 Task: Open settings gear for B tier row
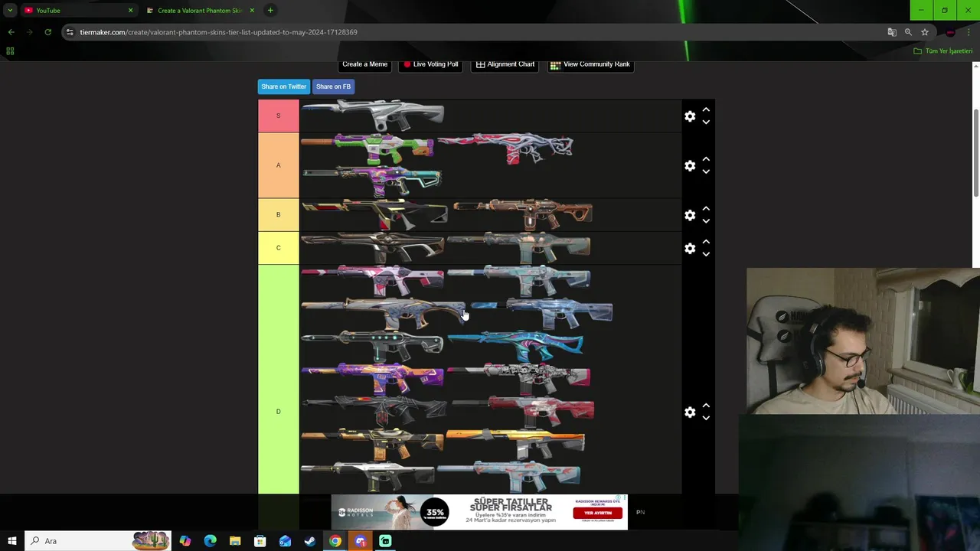click(690, 215)
